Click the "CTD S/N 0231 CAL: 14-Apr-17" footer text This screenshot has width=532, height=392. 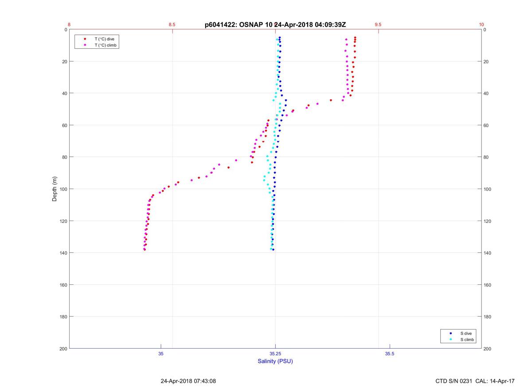point(475,381)
